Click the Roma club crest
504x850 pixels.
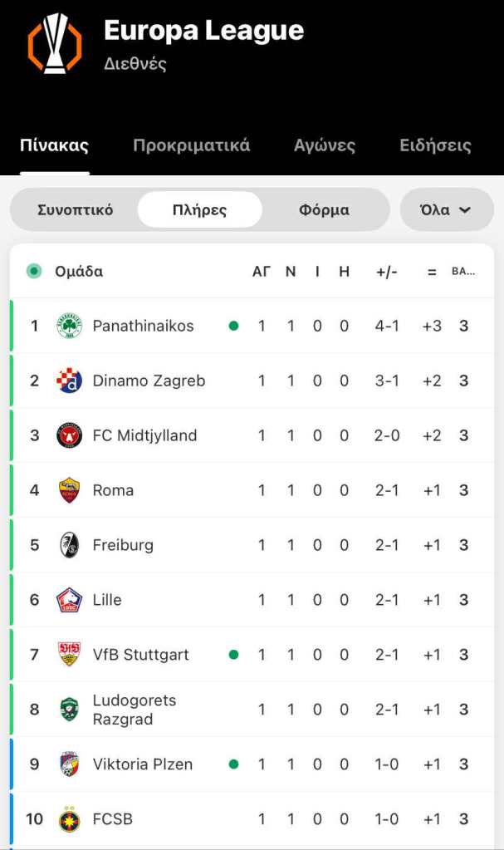pos(69,490)
